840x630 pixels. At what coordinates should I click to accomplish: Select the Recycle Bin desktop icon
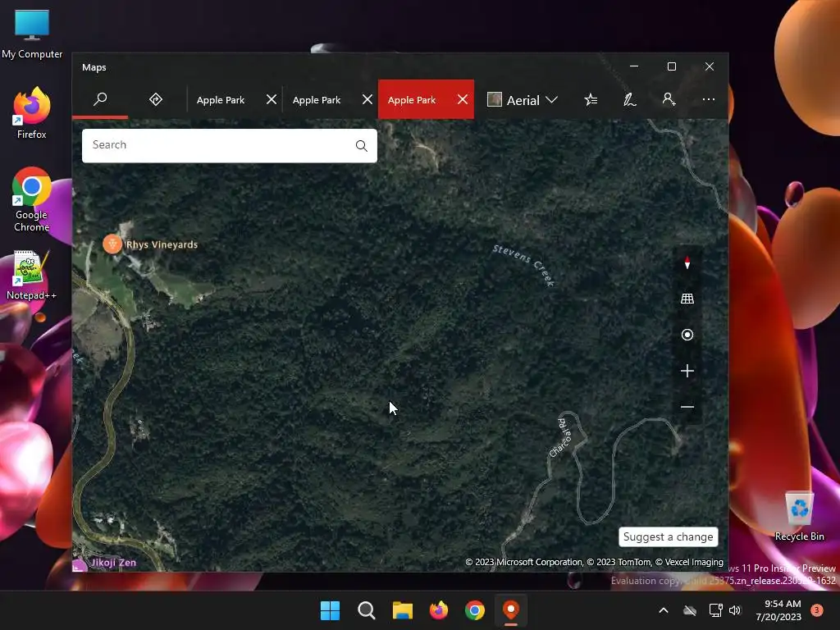(799, 517)
